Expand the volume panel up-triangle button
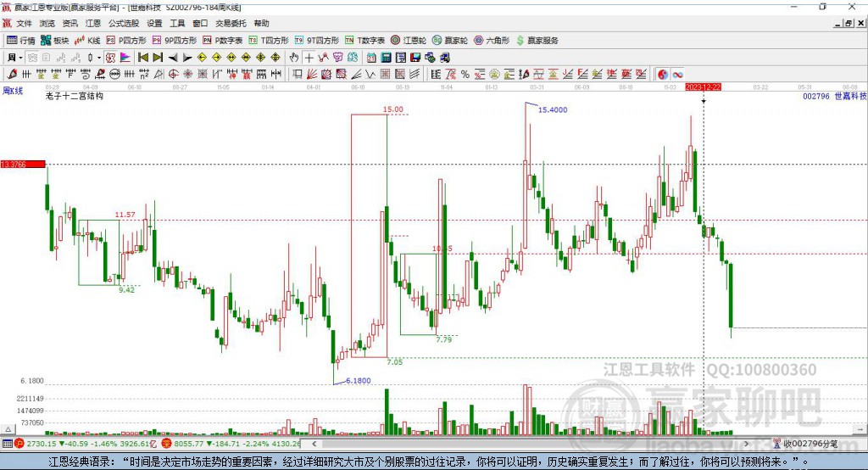 click(8, 429)
